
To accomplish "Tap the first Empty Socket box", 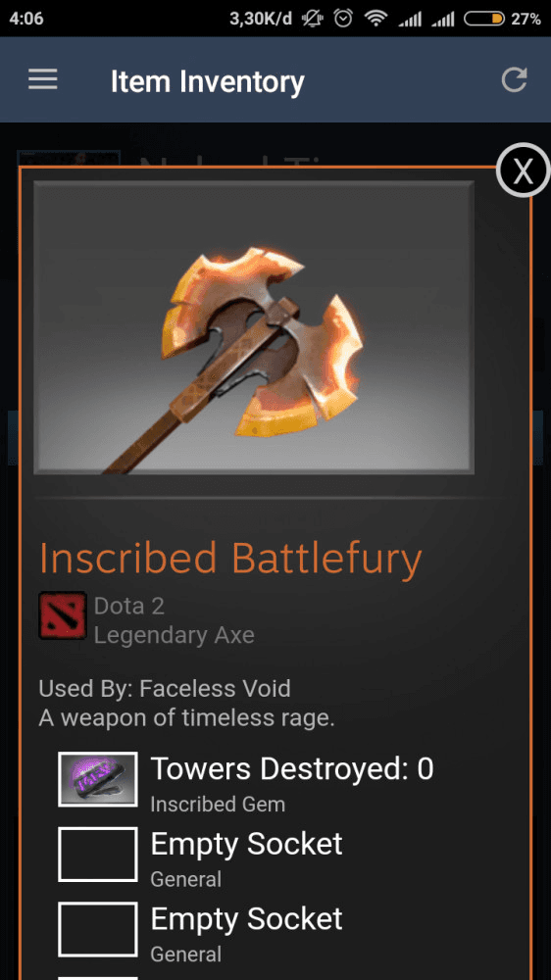I will click(98, 855).
